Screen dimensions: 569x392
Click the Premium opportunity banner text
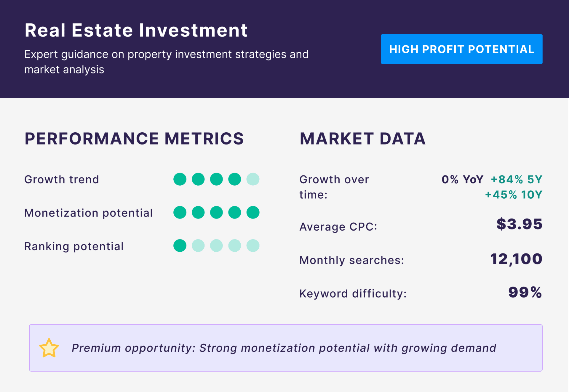pyautogui.click(x=284, y=348)
